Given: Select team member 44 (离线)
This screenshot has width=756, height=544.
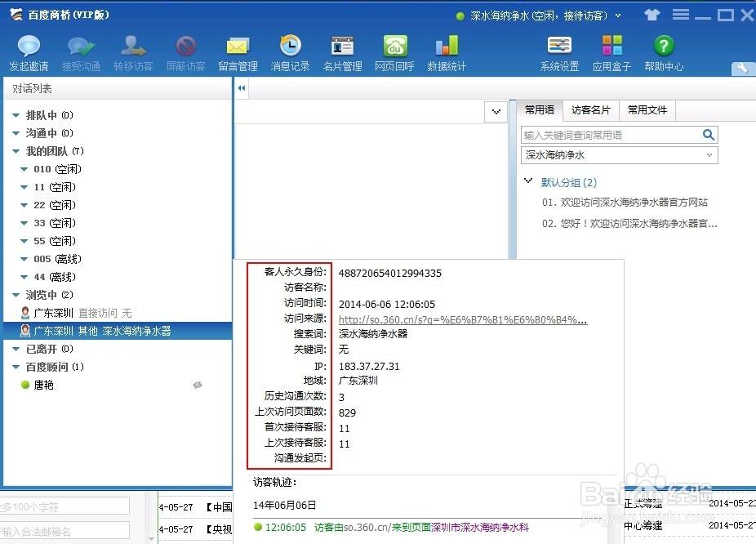Looking at the screenshot, I should 55,277.
